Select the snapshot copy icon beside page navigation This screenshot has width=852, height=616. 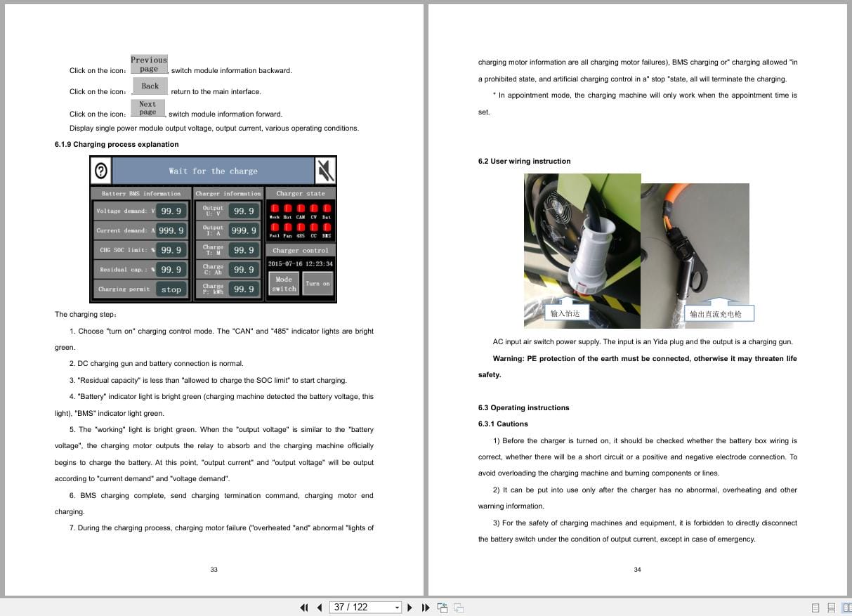click(443, 607)
